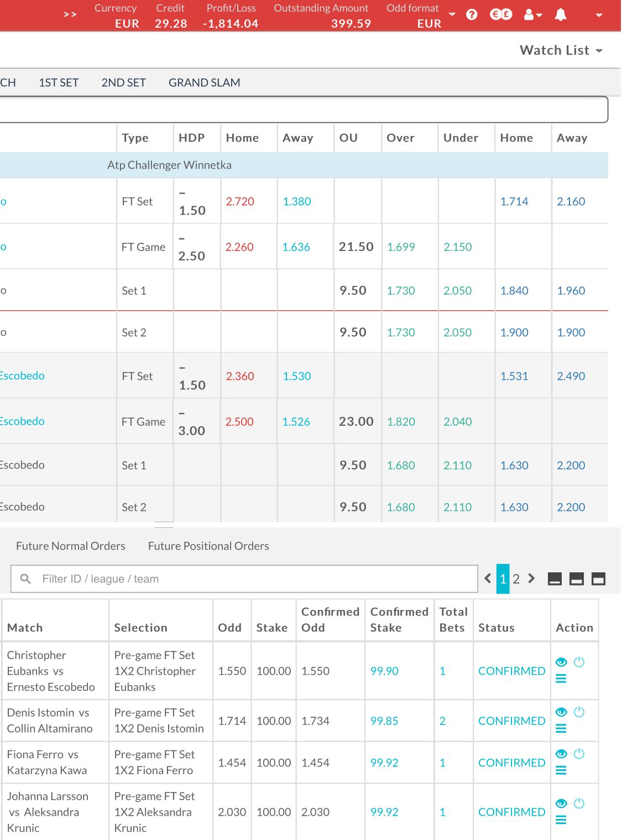The width and height of the screenshot is (622, 840).
Task: Switch to the 2ND SET tab
Action: (x=123, y=82)
